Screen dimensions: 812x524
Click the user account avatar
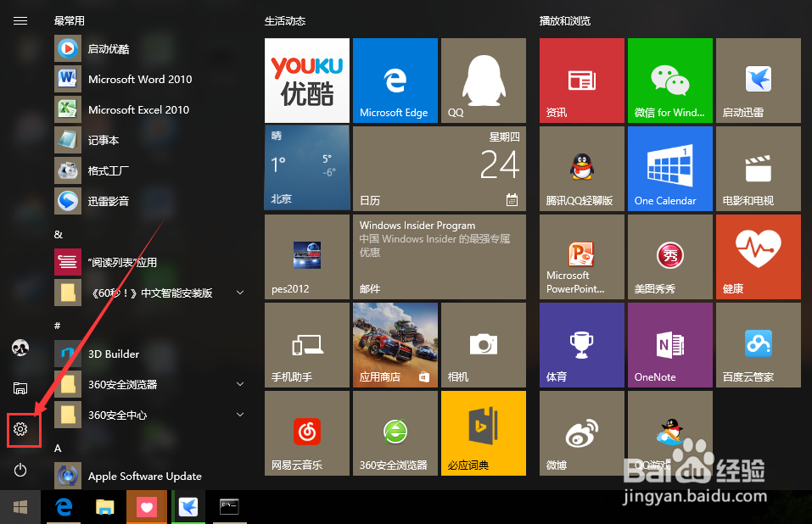pos(20,348)
